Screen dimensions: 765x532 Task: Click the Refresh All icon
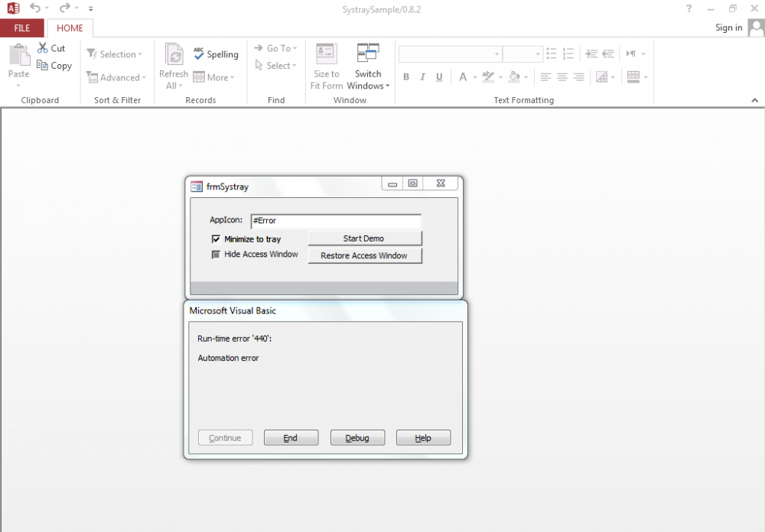(x=174, y=54)
